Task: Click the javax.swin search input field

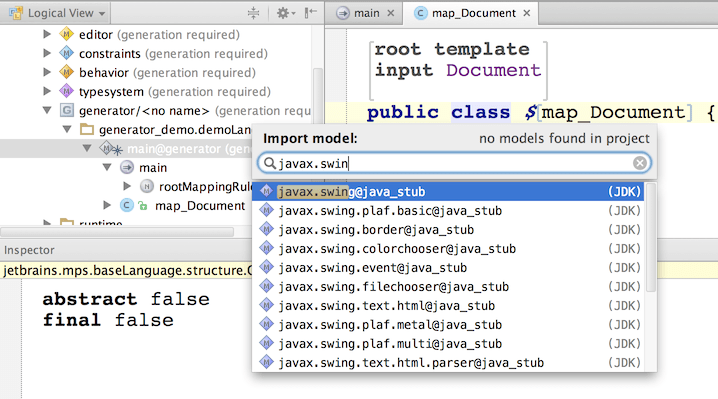Action: [454, 163]
